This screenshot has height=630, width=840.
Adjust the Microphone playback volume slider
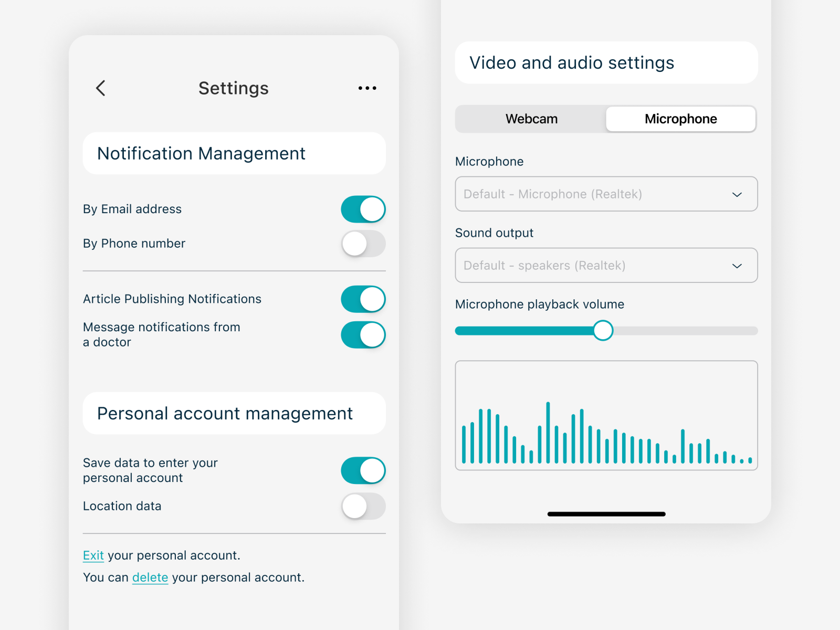point(603,331)
